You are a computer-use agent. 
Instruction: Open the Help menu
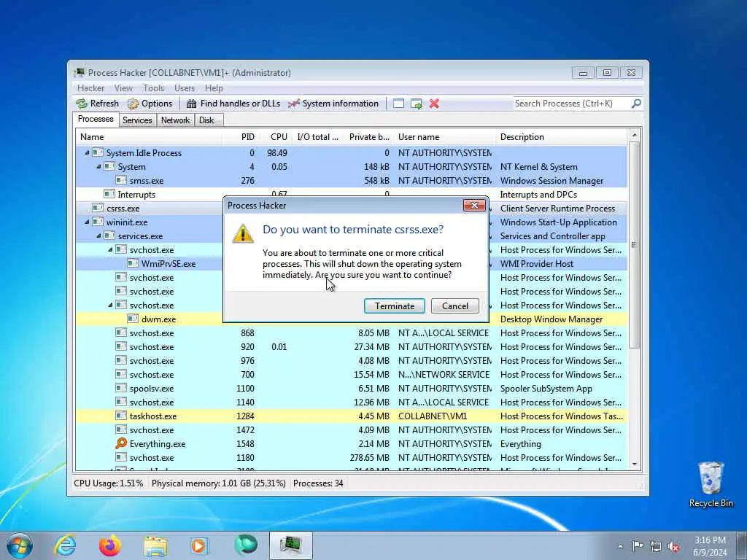214,88
